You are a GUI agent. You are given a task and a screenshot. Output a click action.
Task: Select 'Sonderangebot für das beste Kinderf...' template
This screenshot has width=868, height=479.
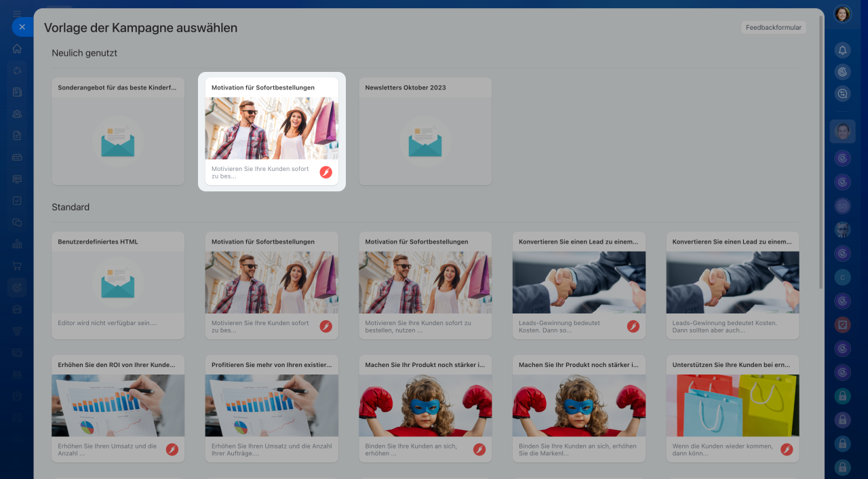tap(118, 131)
